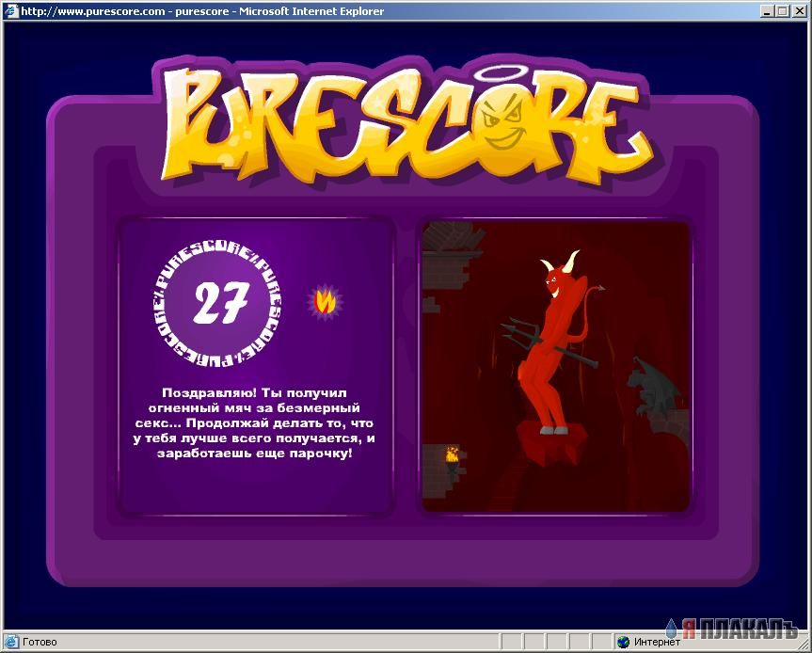The height and width of the screenshot is (653, 812).
Task: Click the 'Готово' status bar text
Action: coord(40,642)
